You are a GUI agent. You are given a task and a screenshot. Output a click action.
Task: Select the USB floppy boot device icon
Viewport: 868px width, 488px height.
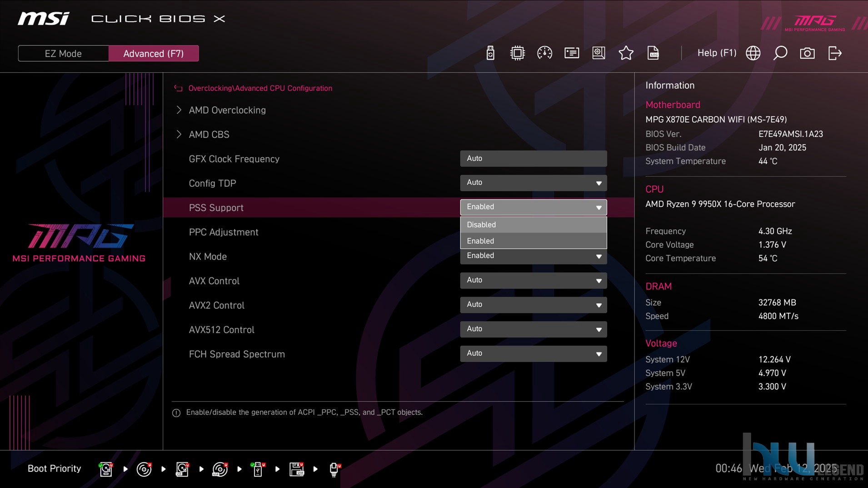coord(296,469)
